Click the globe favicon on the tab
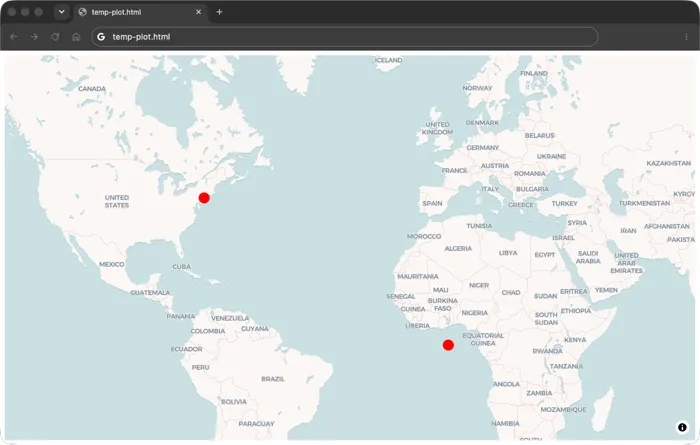Viewport: 700px width, 445px height. point(83,12)
